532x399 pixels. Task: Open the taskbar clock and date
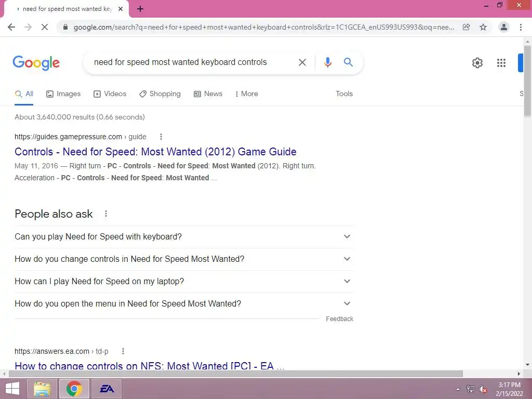[x=509, y=389]
